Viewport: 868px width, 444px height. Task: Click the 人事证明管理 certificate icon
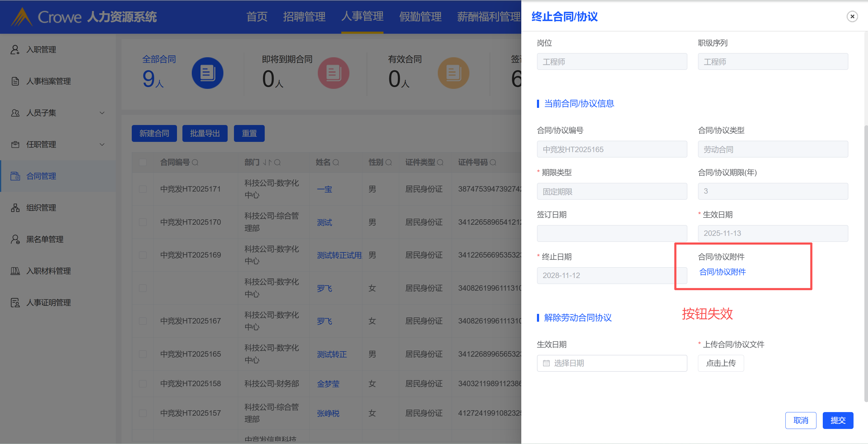point(15,303)
